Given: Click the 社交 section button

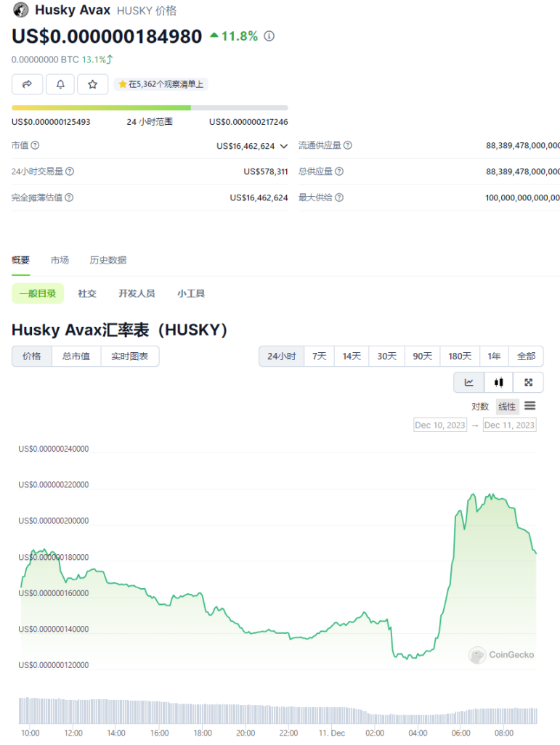Looking at the screenshot, I should pos(87,293).
